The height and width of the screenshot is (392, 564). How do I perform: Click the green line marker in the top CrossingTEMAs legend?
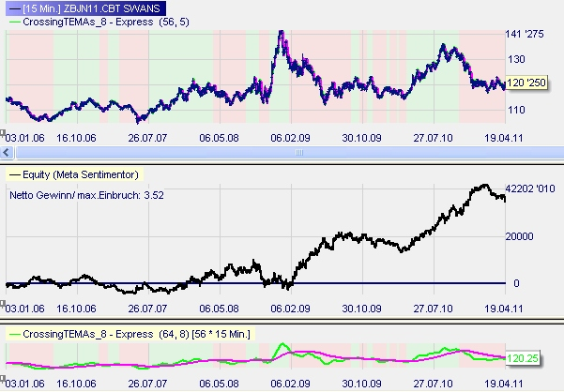coord(14,20)
